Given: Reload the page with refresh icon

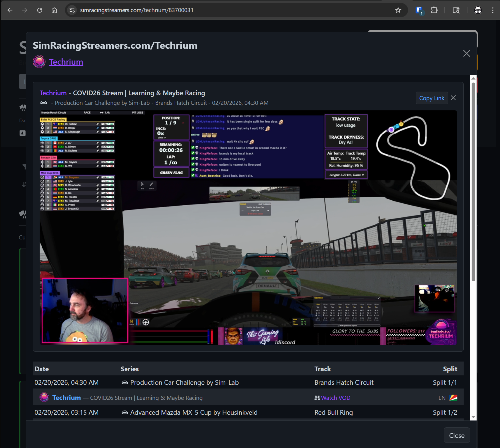Looking at the screenshot, I should point(40,10).
